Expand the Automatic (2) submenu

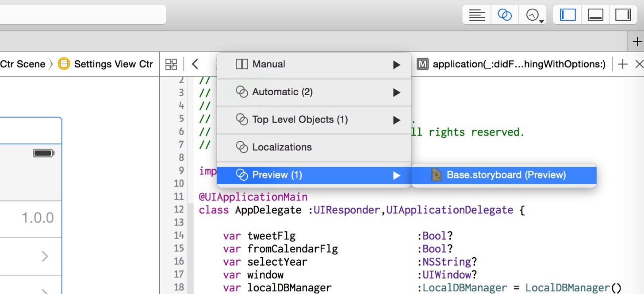coord(314,92)
